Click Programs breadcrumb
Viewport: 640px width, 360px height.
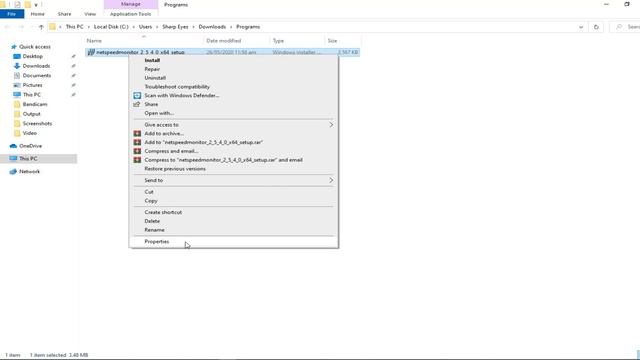point(248,27)
